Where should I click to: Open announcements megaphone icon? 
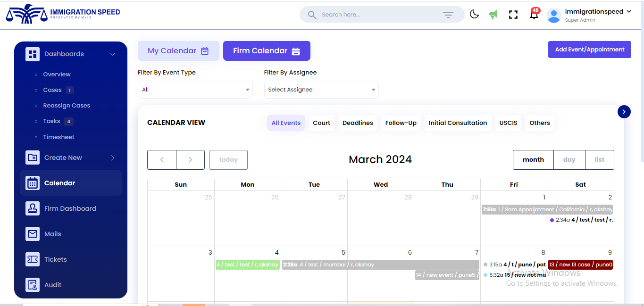(493, 15)
